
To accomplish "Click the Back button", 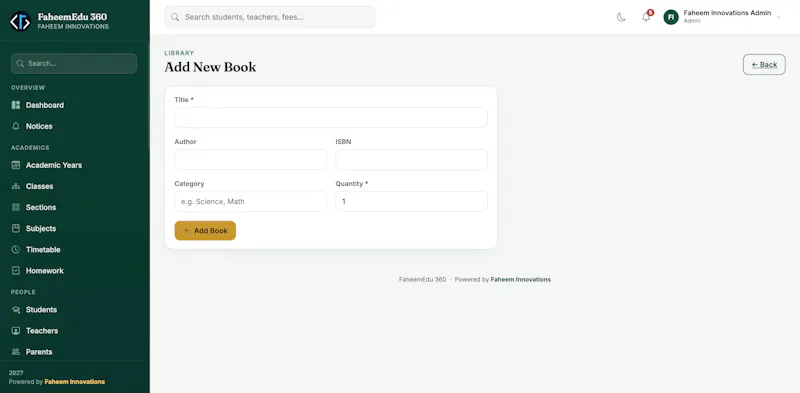I will coord(764,64).
